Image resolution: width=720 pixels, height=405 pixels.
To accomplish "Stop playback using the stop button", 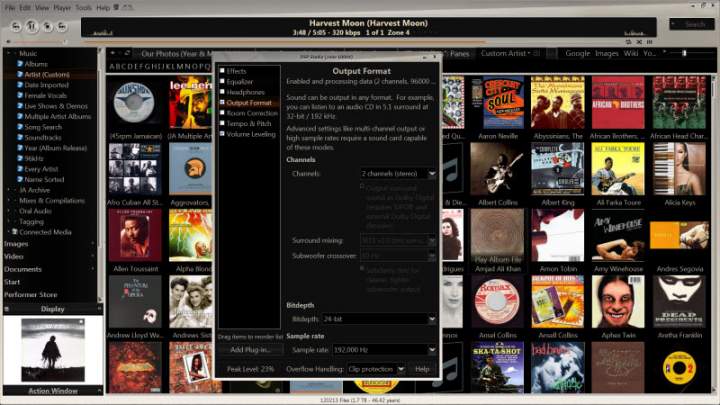I will coord(47,27).
